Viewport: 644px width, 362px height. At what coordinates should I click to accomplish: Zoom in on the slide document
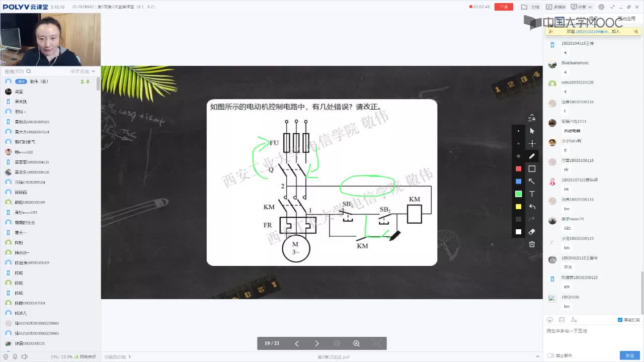pos(356,343)
